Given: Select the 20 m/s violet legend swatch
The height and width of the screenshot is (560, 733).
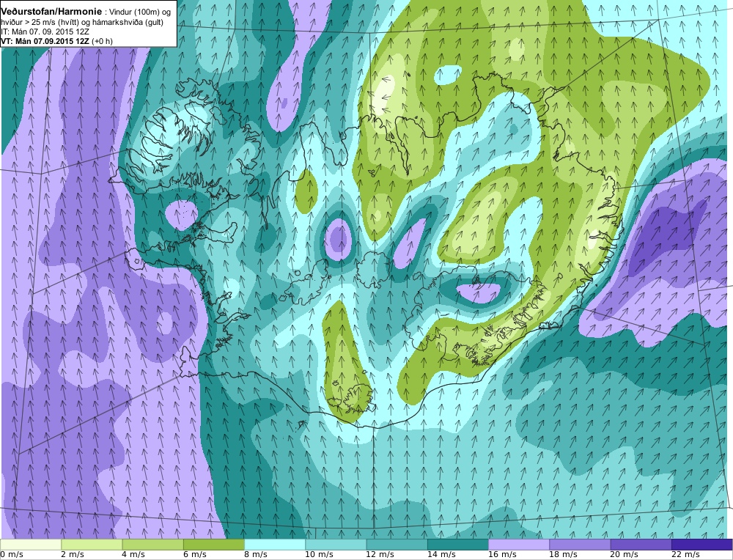Looking at the screenshot, I should [641, 545].
